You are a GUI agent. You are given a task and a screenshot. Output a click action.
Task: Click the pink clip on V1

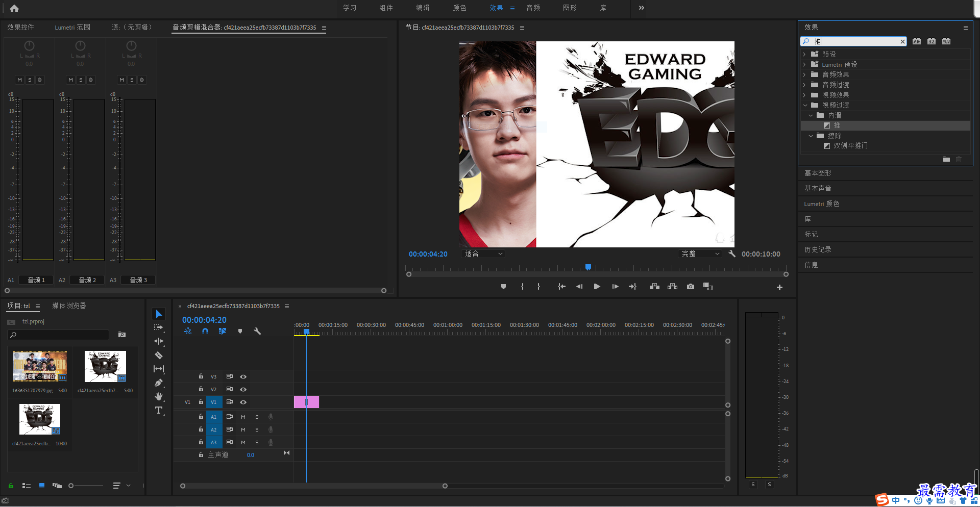pyautogui.click(x=306, y=402)
